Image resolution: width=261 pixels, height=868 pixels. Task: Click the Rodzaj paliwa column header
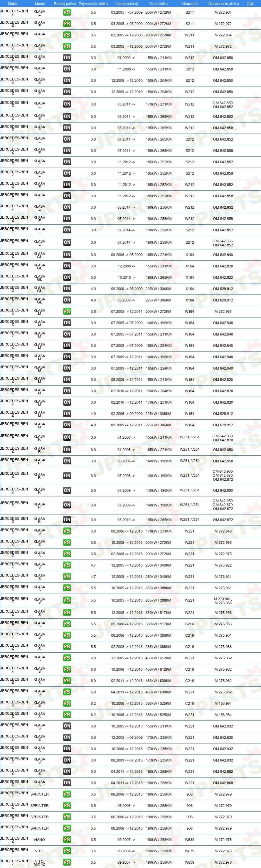tap(65, 4)
